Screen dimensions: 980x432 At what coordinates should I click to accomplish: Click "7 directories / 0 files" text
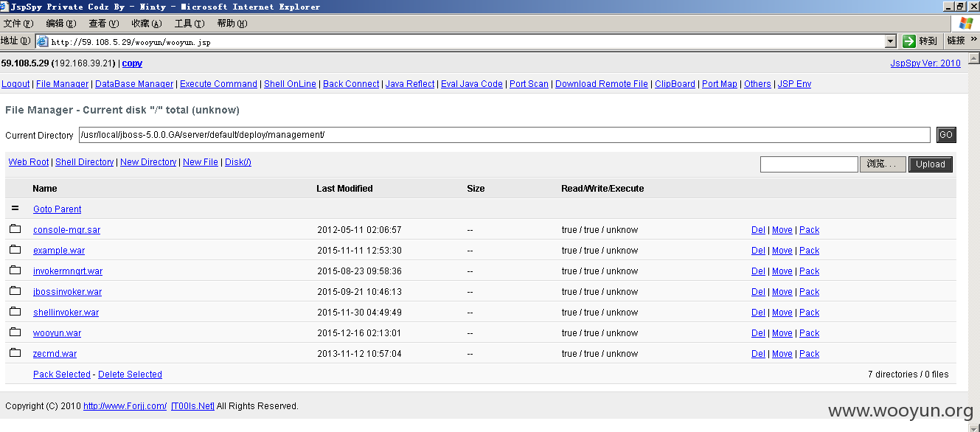click(908, 374)
